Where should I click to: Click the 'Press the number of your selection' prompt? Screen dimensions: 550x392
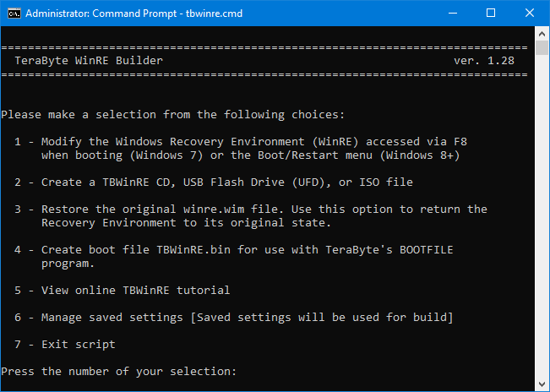pos(119,372)
